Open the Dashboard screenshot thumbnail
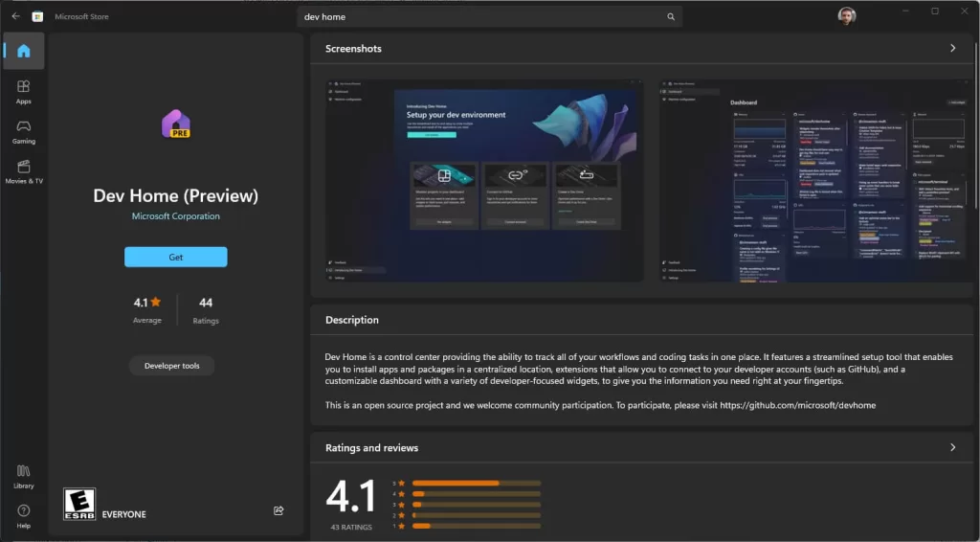This screenshot has width=980, height=542. pyautogui.click(x=815, y=180)
